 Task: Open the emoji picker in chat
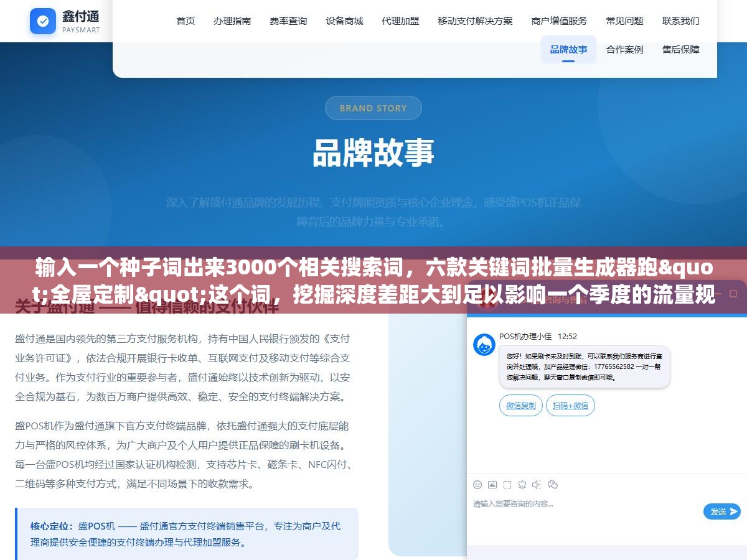[477, 484]
